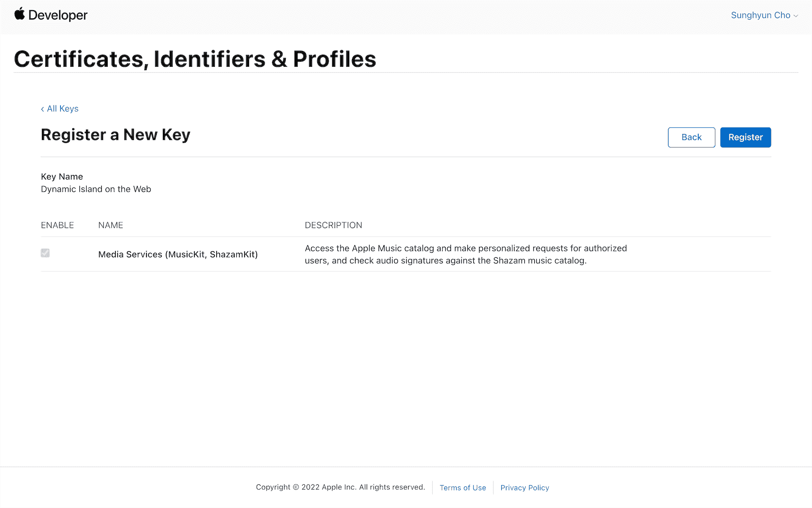Open the Sunghyun Cho account menu
The image size is (812, 508).
tap(760, 15)
